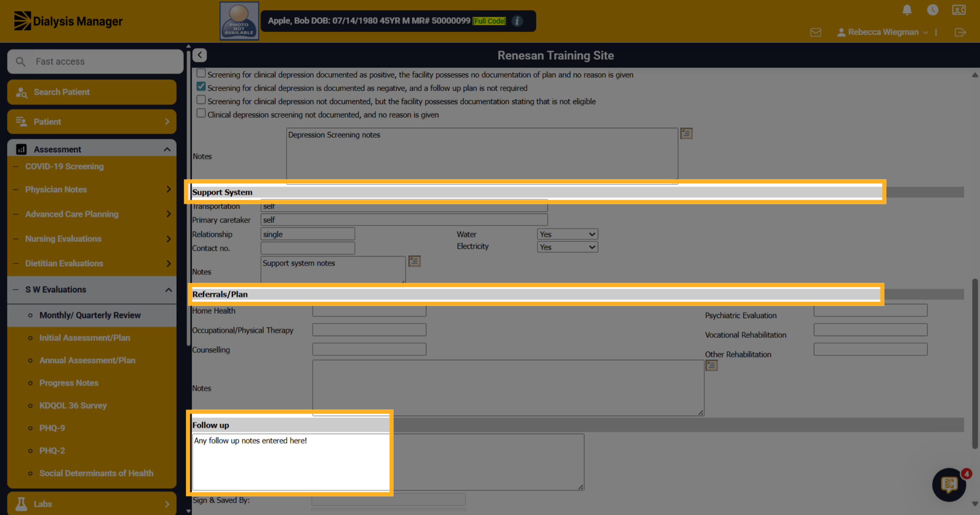
Task: Expand the Labs menu
Action: click(92, 504)
